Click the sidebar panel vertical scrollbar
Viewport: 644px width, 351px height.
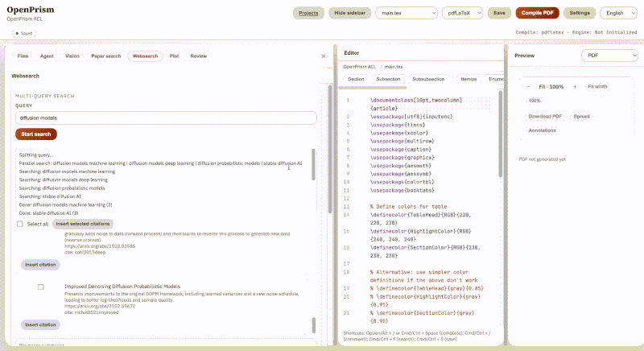(x=329, y=149)
